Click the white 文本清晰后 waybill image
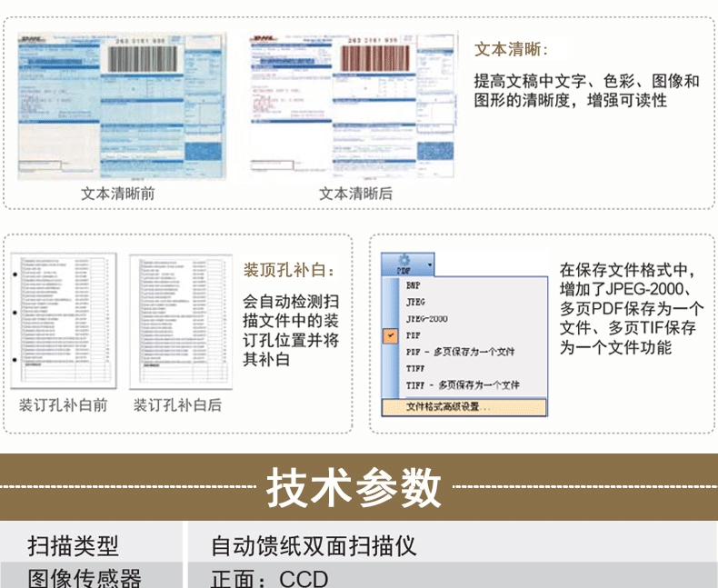The width and height of the screenshot is (718, 588). pyautogui.click(x=353, y=106)
